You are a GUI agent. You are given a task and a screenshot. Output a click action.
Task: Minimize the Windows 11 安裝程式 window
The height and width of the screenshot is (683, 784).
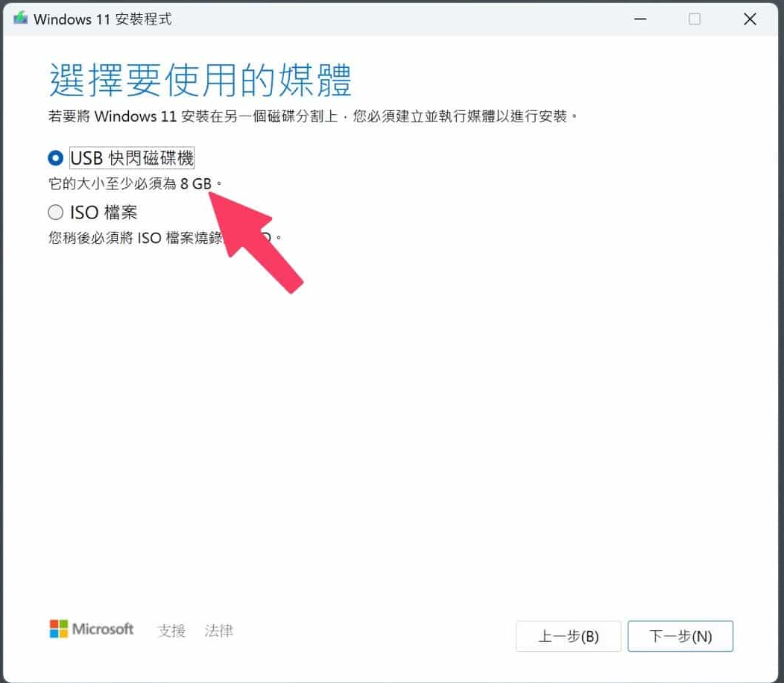tap(640, 19)
